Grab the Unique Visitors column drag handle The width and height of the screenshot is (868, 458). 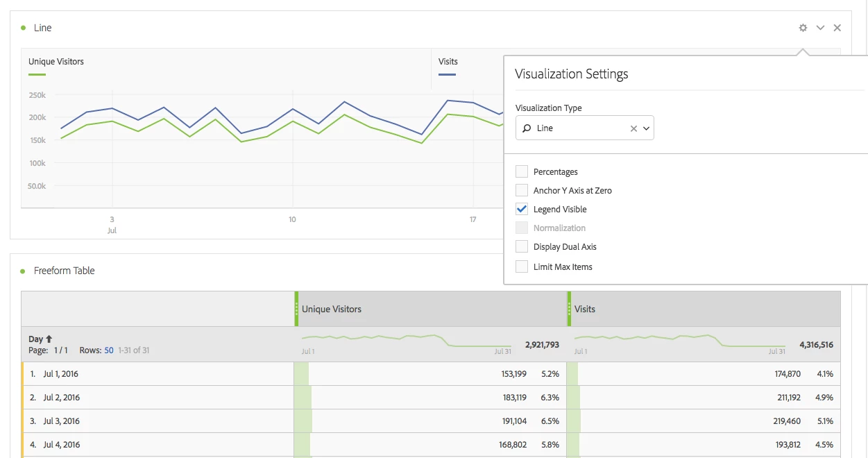click(x=296, y=309)
